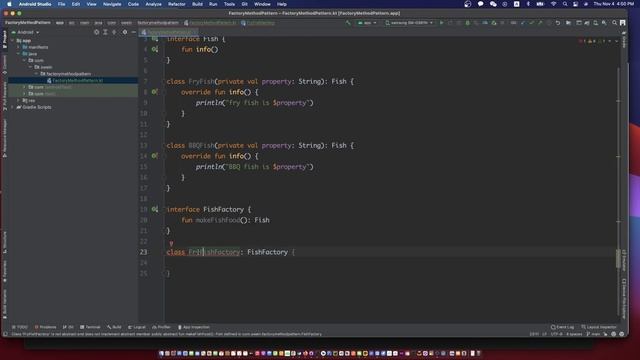Open the App Inspection tool window
640x360 pixels.
click(x=194, y=327)
